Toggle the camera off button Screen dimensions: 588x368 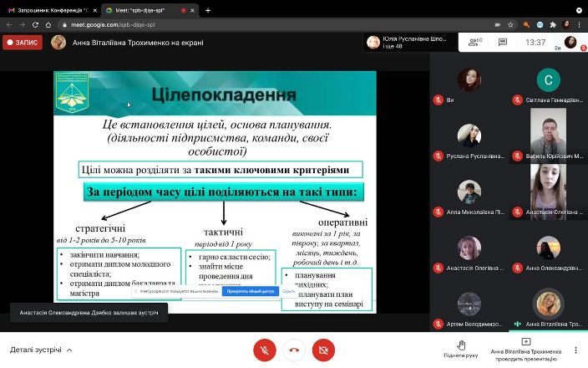pos(323,350)
